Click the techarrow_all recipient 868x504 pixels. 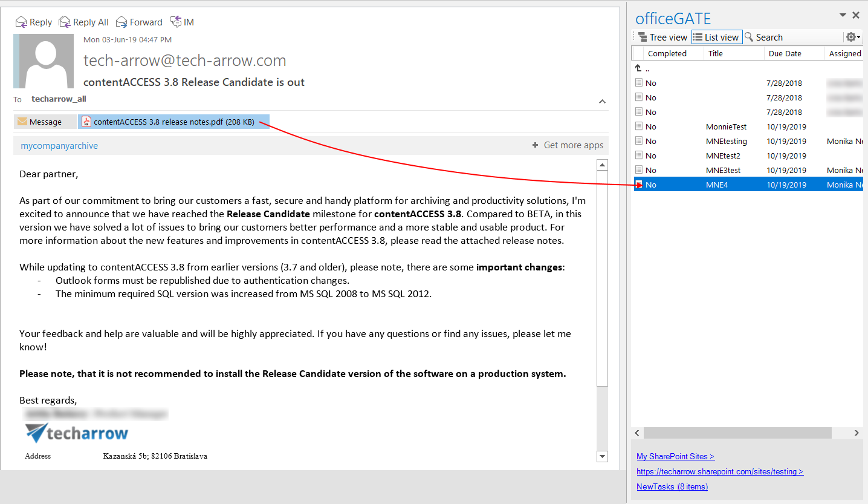click(59, 99)
